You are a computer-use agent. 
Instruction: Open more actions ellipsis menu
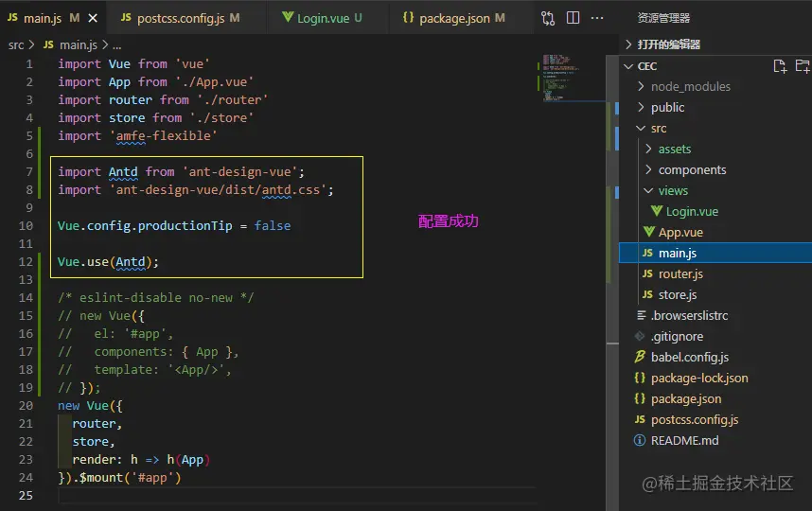coord(597,18)
